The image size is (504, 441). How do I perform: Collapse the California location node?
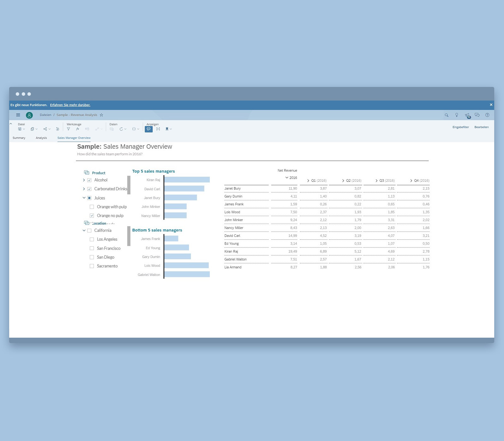(x=84, y=231)
